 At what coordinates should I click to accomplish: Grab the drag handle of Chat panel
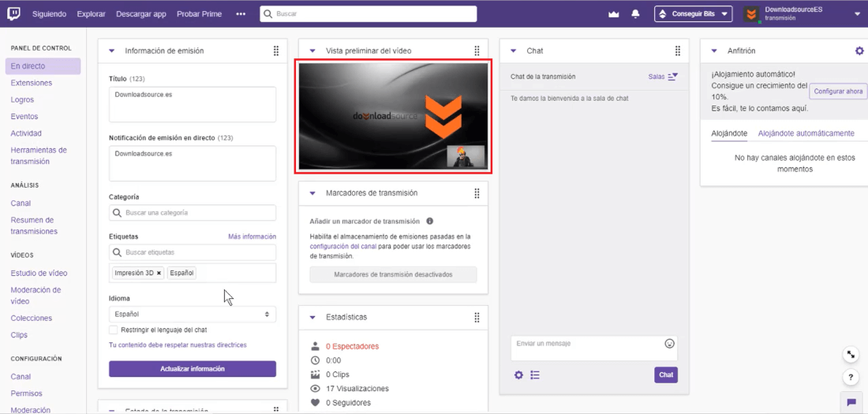678,51
